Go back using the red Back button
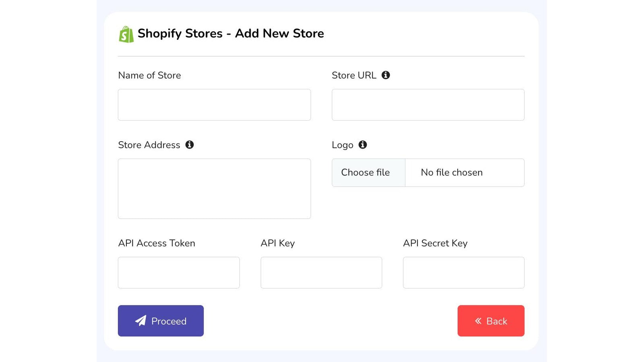 tap(491, 321)
